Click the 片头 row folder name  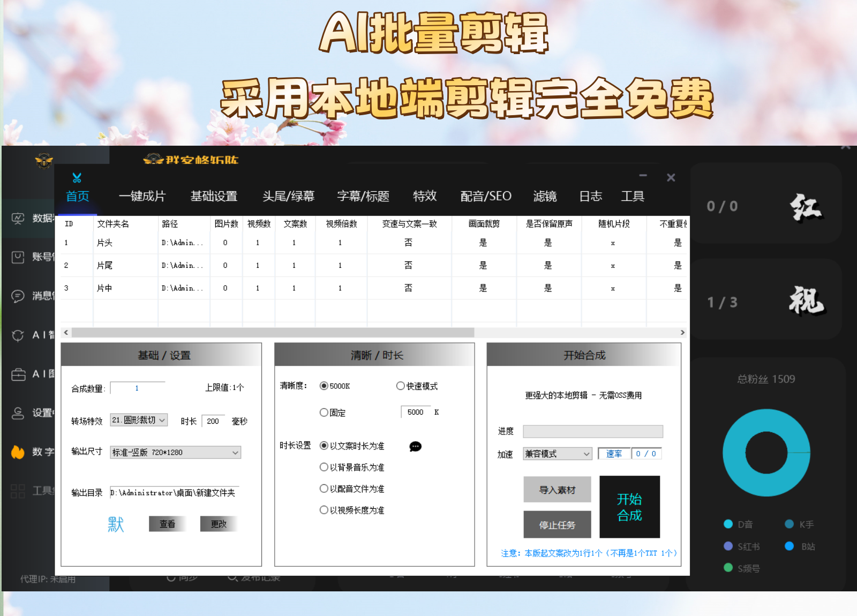104,243
